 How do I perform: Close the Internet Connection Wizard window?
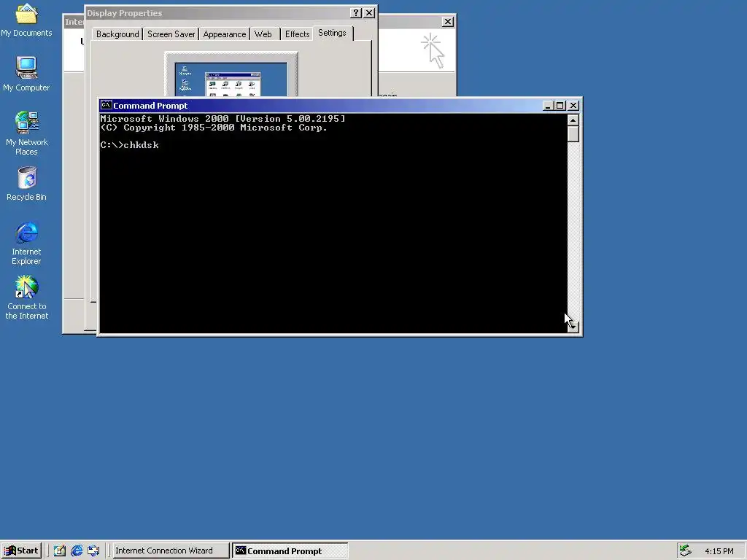pyautogui.click(x=448, y=21)
